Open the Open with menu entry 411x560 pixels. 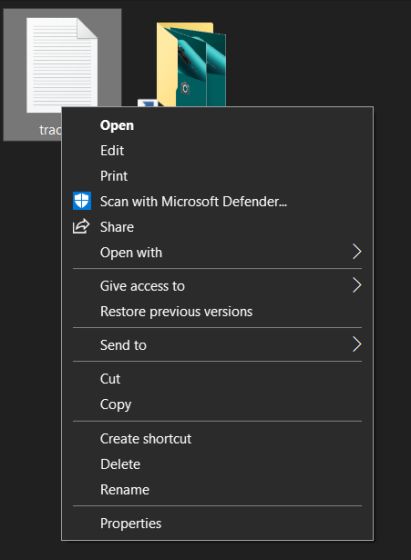pos(217,252)
